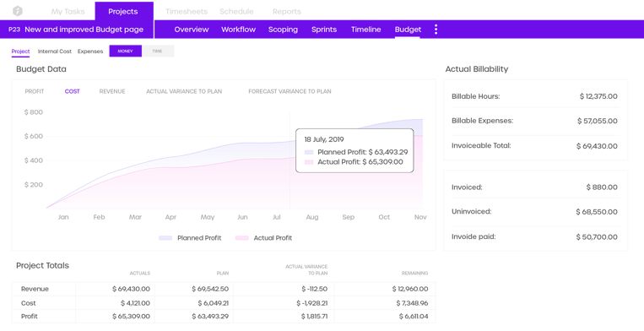
Task: Open the Expenses sub-tab
Action: click(x=90, y=52)
